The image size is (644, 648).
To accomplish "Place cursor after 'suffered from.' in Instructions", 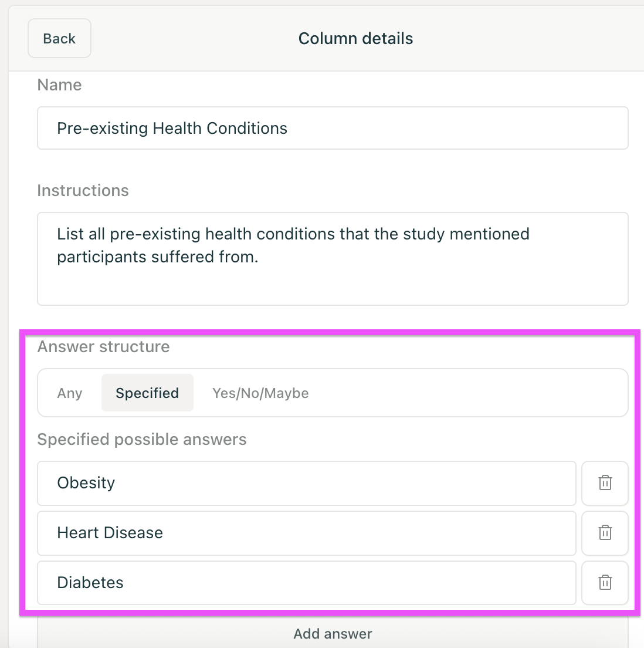I will tap(260, 257).
